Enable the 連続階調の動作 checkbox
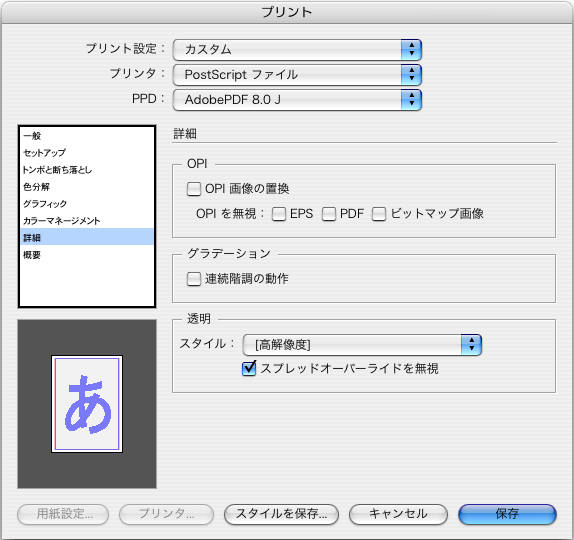 click(194, 279)
